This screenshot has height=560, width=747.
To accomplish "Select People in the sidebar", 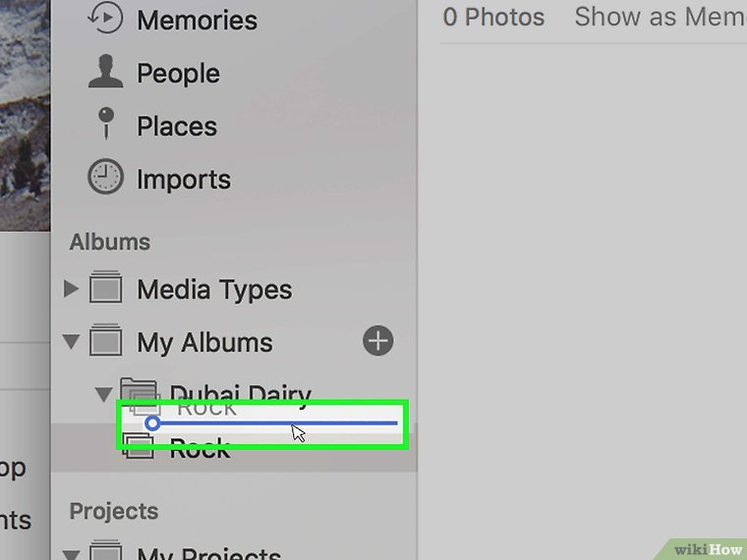I will 178,74.
